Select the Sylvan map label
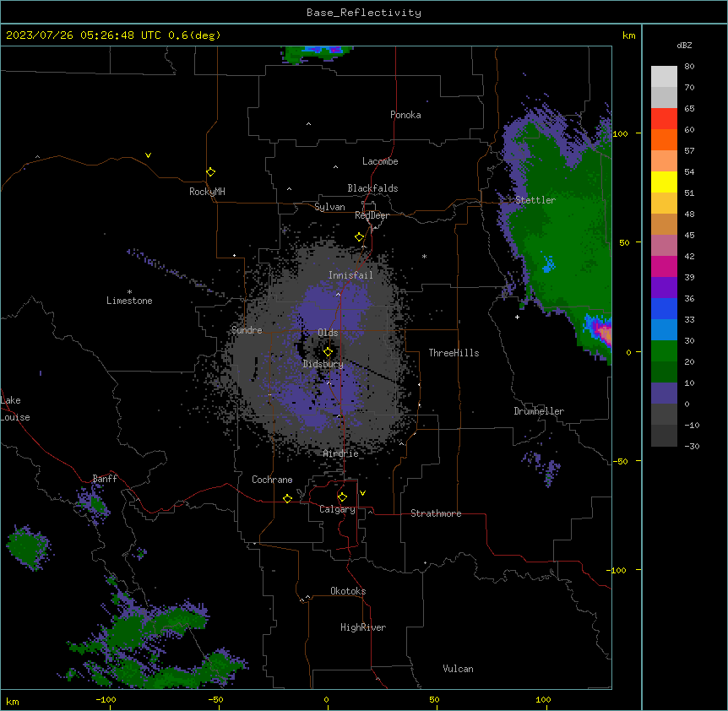The height and width of the screenshot is (711, 728). (329, 207)
